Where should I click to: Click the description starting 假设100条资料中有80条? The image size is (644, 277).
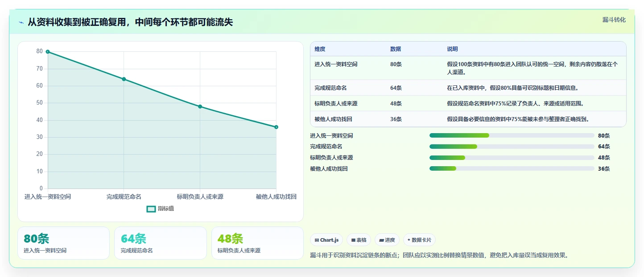pos(533,68)
